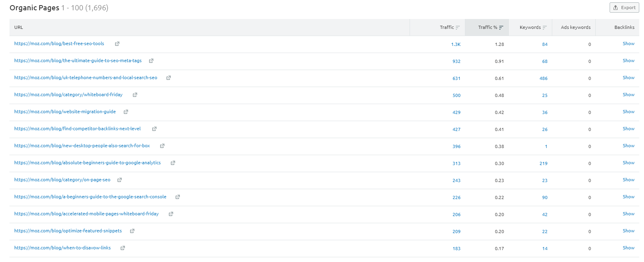
Task: Click traffic value 209
Action: pos(457,232)
